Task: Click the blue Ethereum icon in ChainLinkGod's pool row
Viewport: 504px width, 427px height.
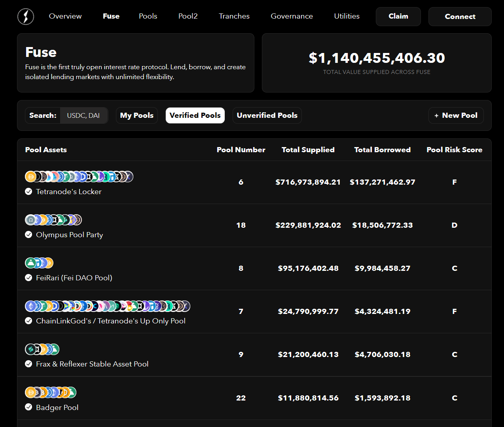Action: pyautogui.click(x=30, y=306)
